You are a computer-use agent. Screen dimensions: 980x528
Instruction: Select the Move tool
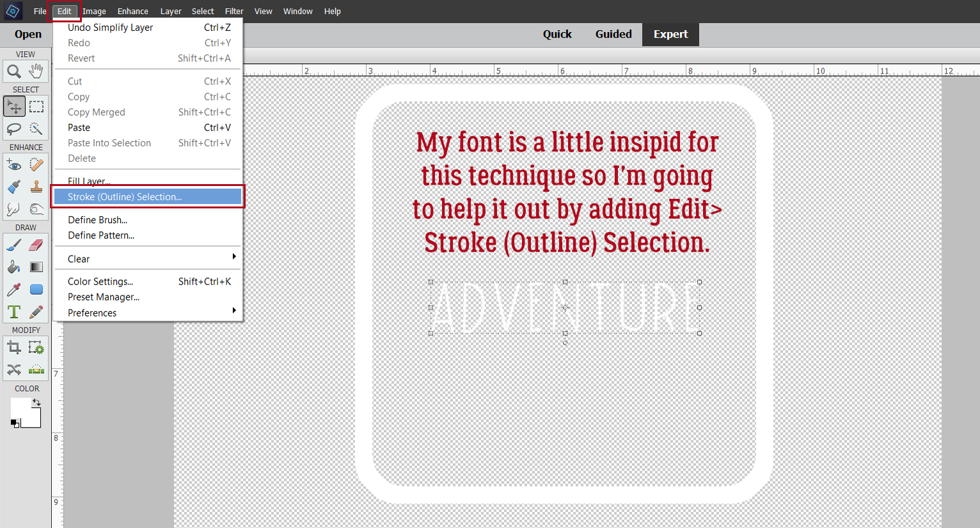tap(14, 107)
